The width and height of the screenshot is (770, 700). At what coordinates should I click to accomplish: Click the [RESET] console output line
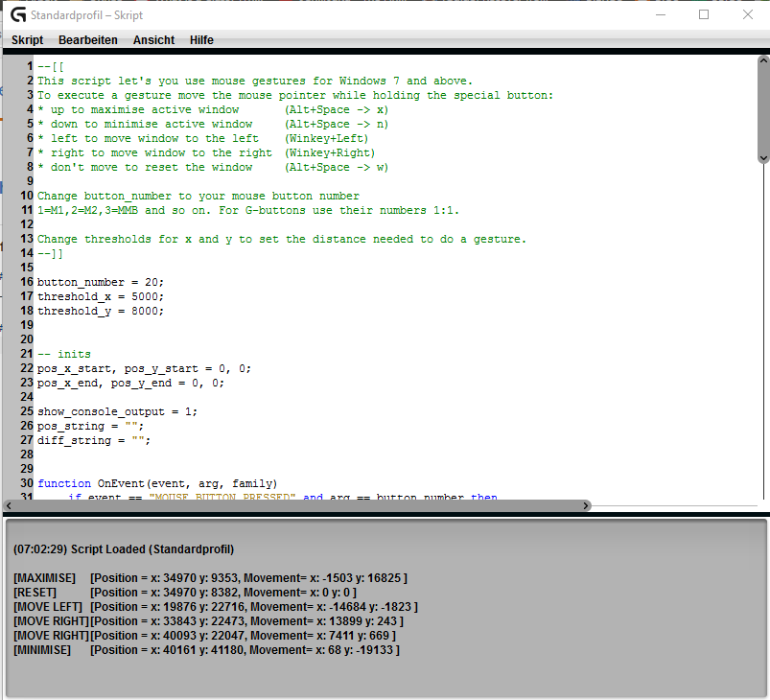(185, 593)
